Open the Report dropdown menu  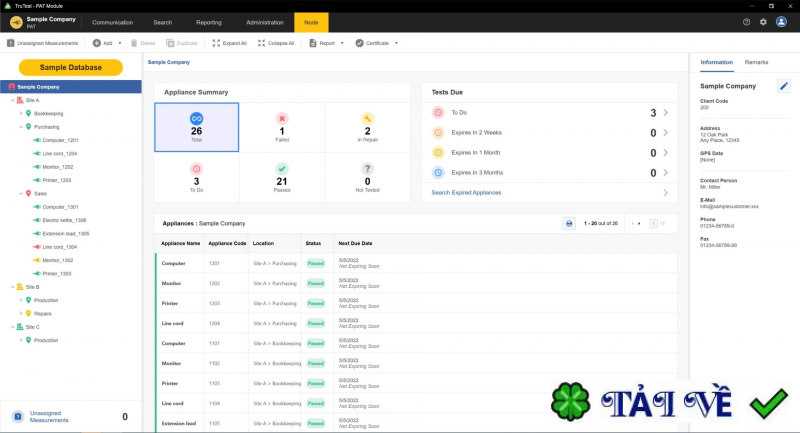pos(327,43)
